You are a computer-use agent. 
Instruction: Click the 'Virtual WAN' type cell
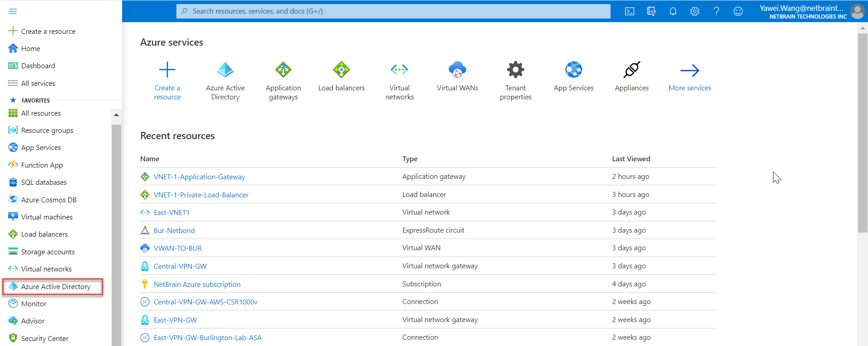click(x=422, y=248)
